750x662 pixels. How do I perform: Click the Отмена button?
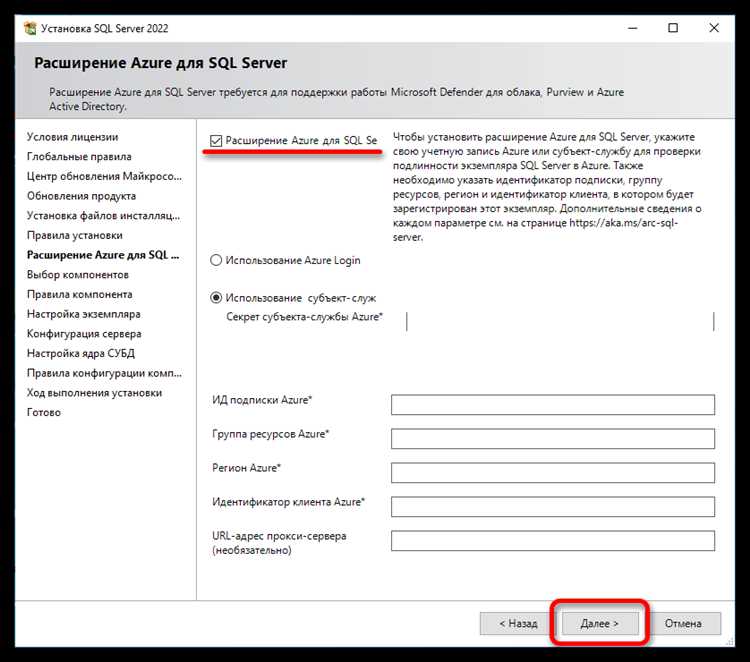[x=683, y=623]
